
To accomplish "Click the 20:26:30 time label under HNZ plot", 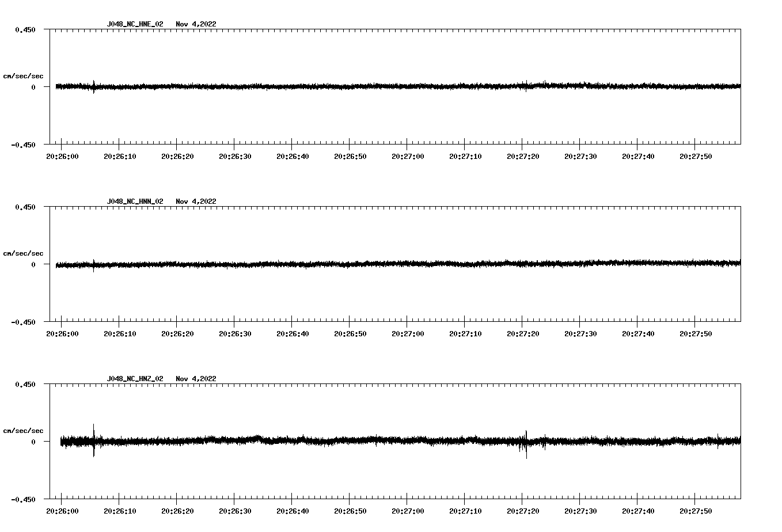I will point(235,511).
